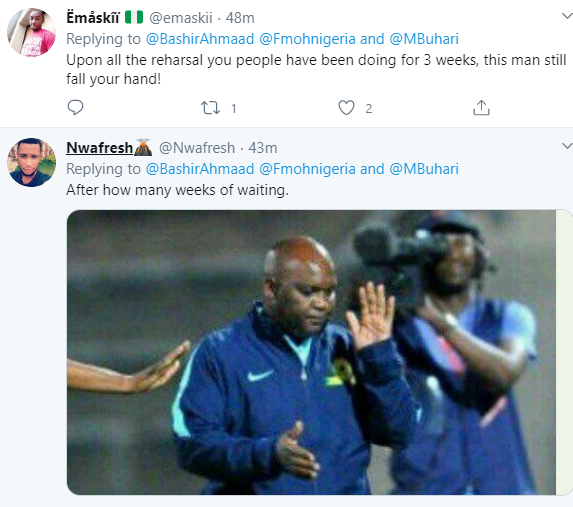This screenshot has width=573, height=507.
Task: Open the share icon on Emaskii's tweet
Action: pyautogui.click(x=481, y=108)
